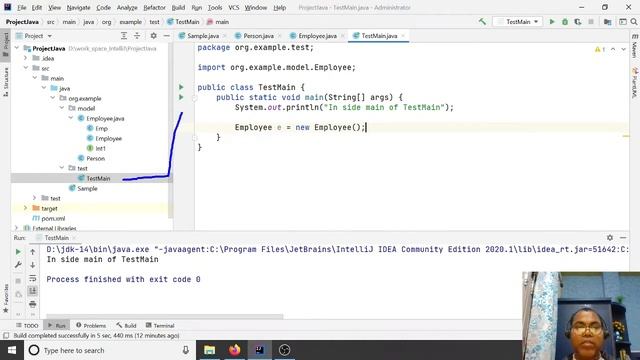Click horizontal scrollbar in Run console

[164, 316]
